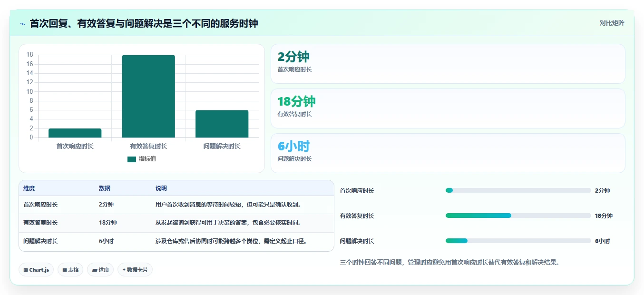644x295 pixels.
Task: Click the Chart.js tag chip
Action: pyautogui.click(x=36, y=270)
